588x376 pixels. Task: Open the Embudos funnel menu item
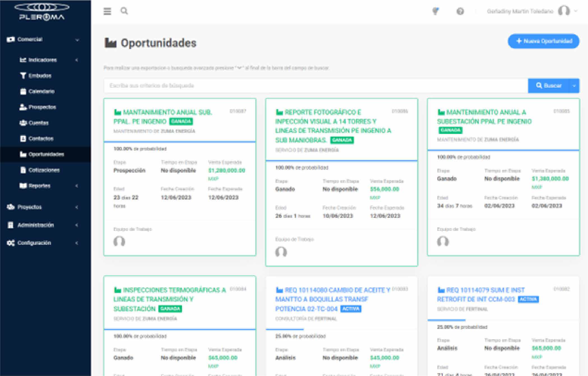(40, 76)
